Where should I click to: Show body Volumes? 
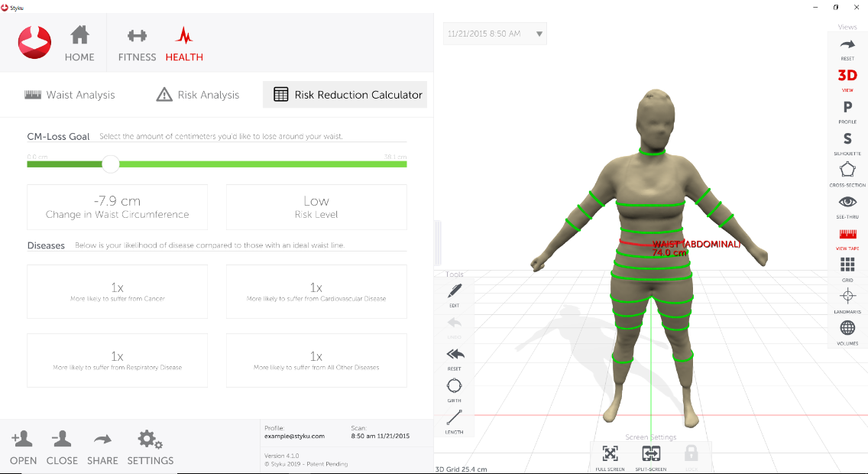pos(847,331)
